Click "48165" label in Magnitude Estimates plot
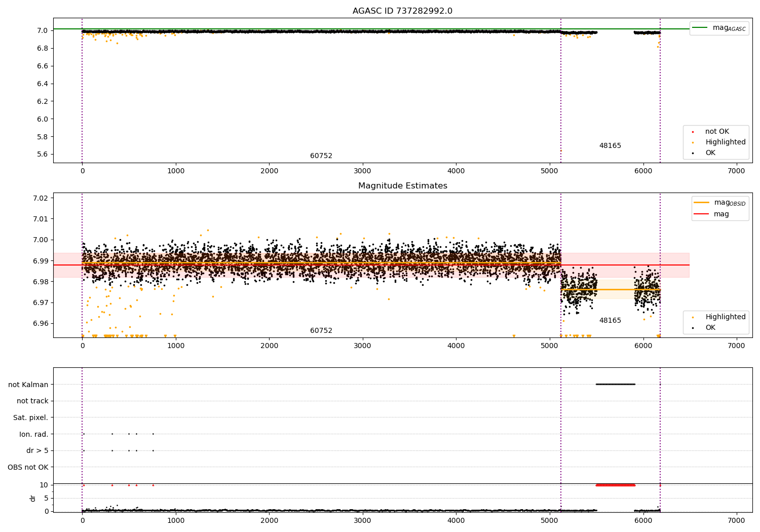 click(x=610, y=321)
